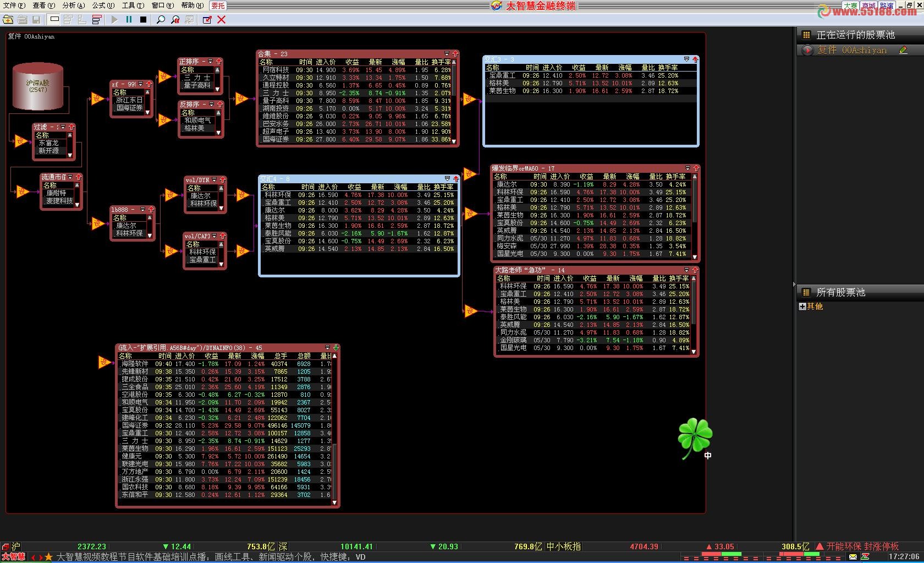Click the grid icon of 正在运行的股票池
The image size is (924, 563).
click(806, 35)
